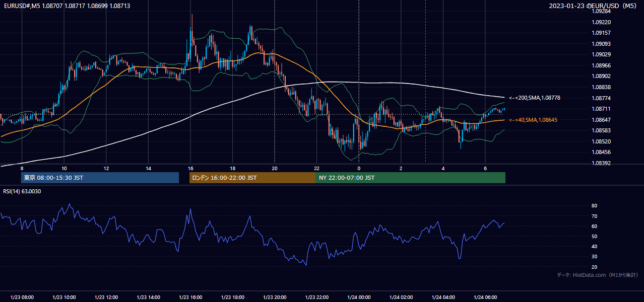Screen dimensions: 644x302
Task: Select the NY 22:00-07:00 JST session bar
Action: [411, 178]
